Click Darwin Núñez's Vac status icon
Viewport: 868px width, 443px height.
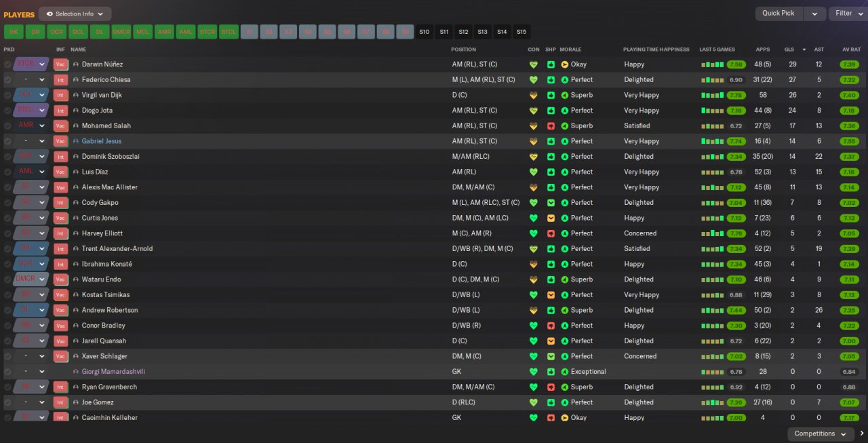pos(61,64)
